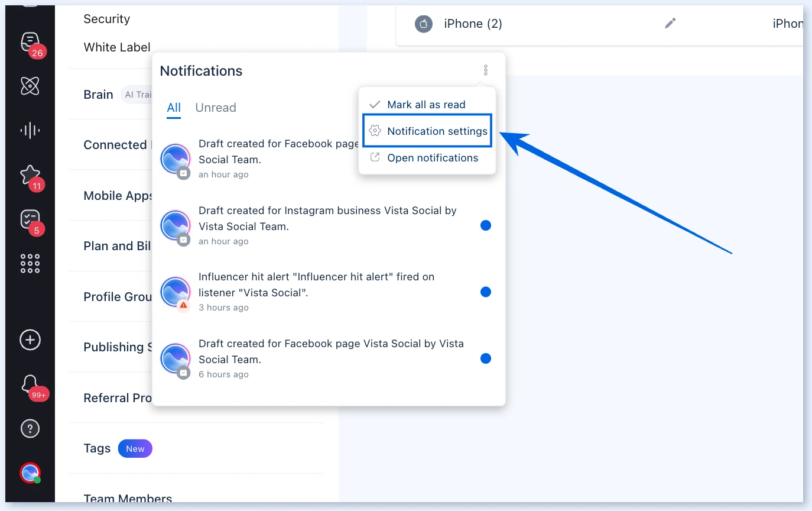Open Security settings in the sidebar
Image resolution: width=812 pixels, height=511 pixels.
click(x=107, y=19)
